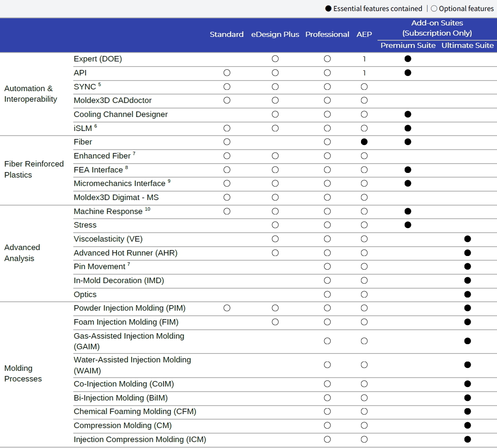Click the filled circle for Fiber under AEP
The image size is (497, 448).
pos(364,142)
